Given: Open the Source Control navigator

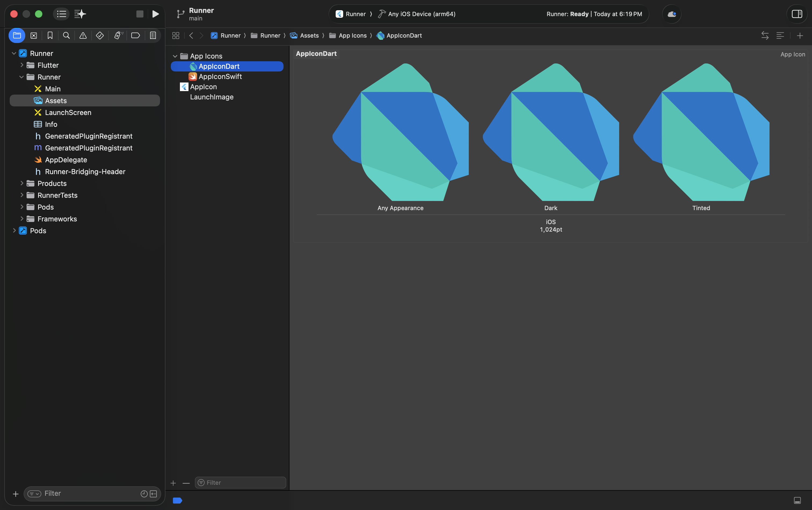Looking at the screenshot, I should point(34,35).
